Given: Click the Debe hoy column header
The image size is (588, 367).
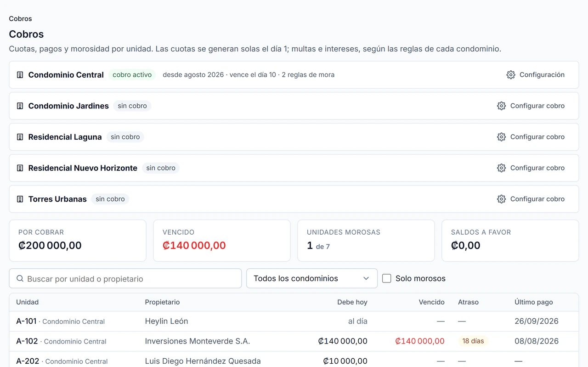Looking at the screenshot, I should point(352,302).
